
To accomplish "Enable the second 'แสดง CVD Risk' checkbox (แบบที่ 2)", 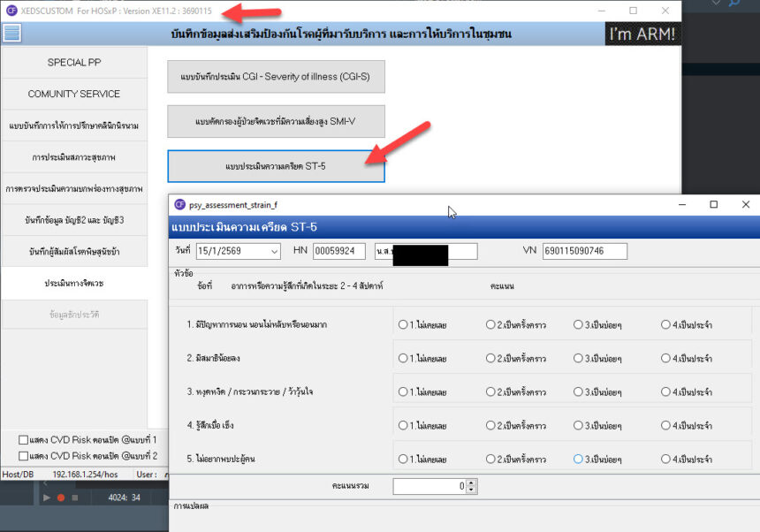I will click(23, 455).
